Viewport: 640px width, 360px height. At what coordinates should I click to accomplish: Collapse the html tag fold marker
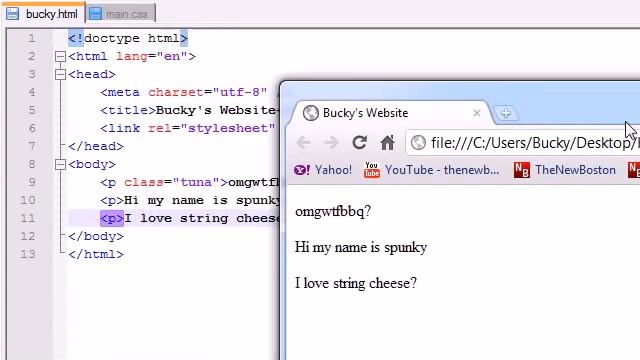60,56
